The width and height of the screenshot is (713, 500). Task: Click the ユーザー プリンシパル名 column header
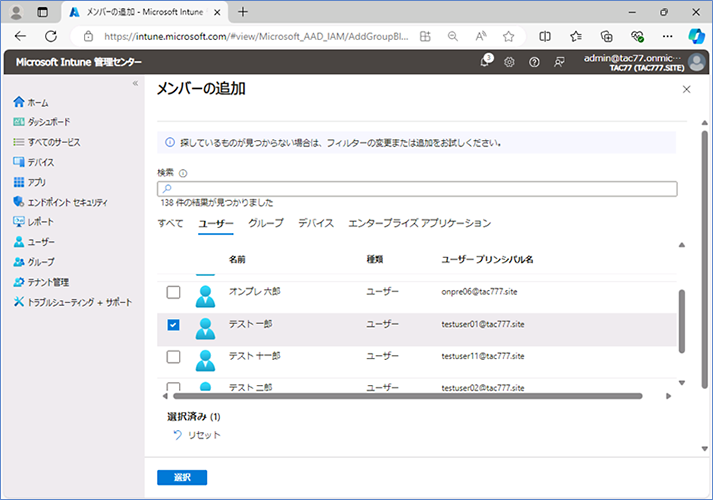point(487,260)
